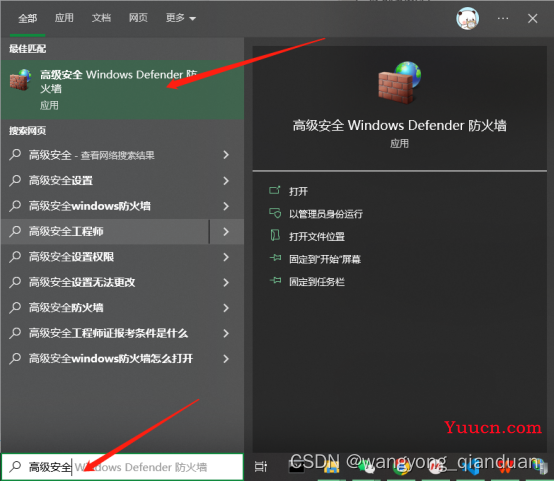Open WeChat from the taskbar
The width and height of the screenshot is (554, 482).
[x=366, y=467]
